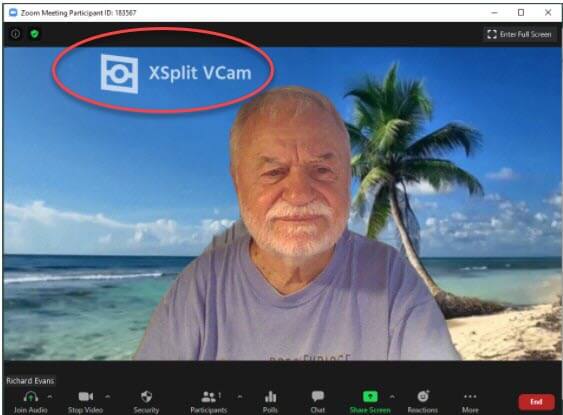563x415 pixels.
Task: Click the XSplit VCam logo watermark
Action: tap(176, 74)
